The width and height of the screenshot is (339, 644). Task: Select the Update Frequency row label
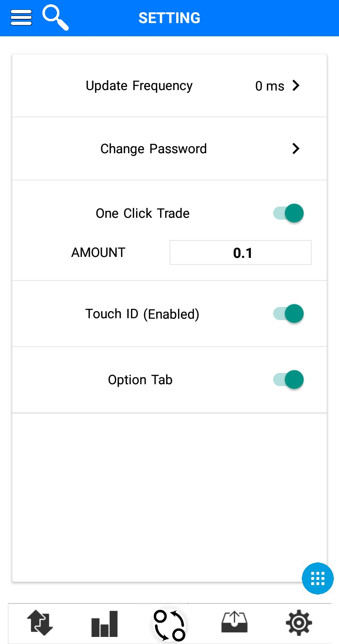139,86
